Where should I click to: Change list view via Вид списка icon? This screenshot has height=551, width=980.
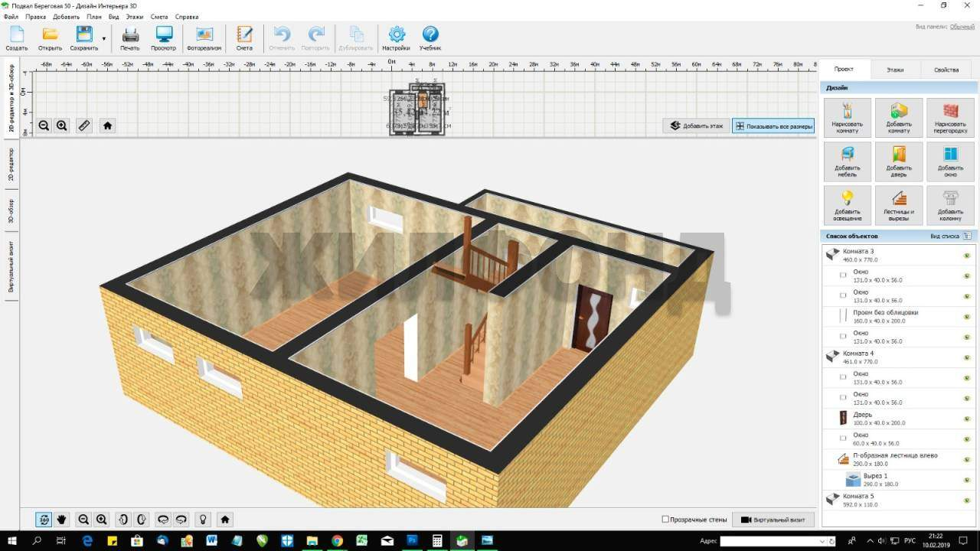(x=967, y=236)
